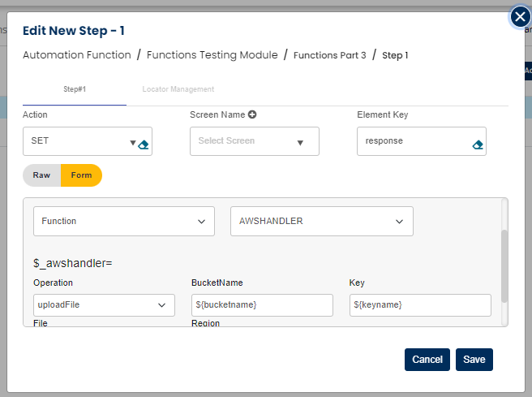This screenshot has height=397, width=532.
Task: Expand the AWSHANDLER dropdown
Action: tap(321, 221)
